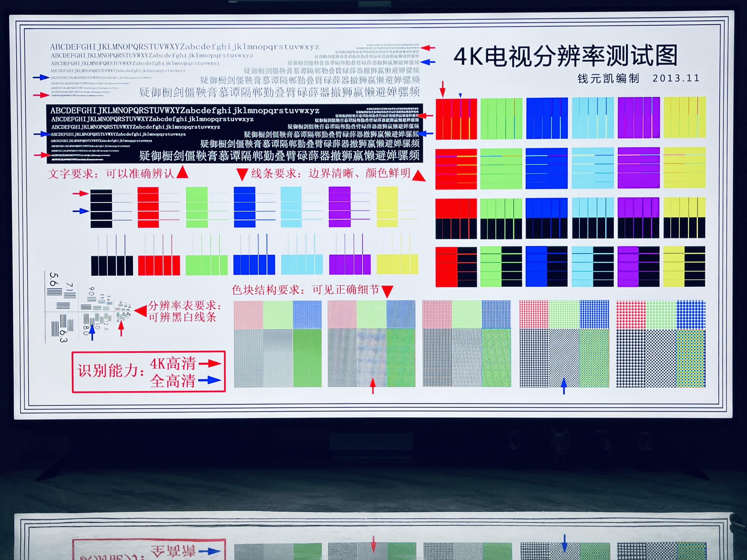Click the cyan-left black-right swatch with horizontal lines
The image size is (747, 560).
[x=593, y=267]
